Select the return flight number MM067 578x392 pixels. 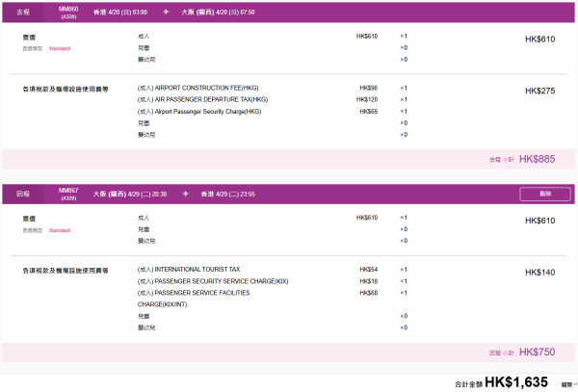tap(68, 191)
